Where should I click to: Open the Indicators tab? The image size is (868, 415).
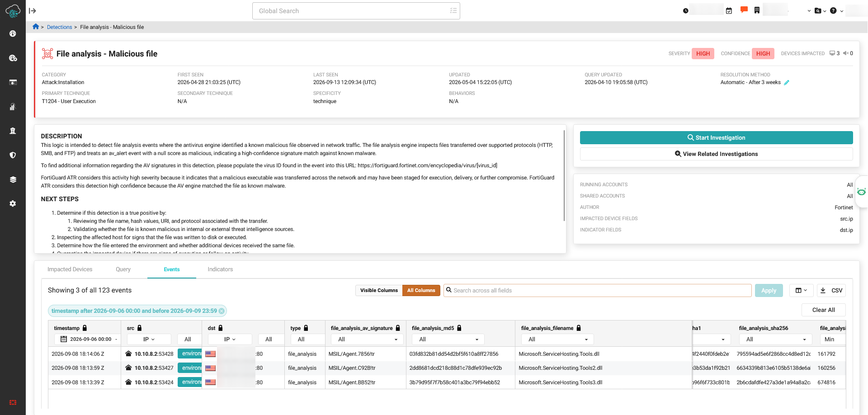coord(220,269)
